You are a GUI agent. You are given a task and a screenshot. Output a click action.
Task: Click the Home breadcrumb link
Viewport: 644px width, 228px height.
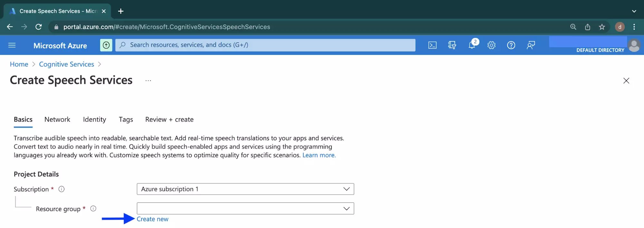19,64
